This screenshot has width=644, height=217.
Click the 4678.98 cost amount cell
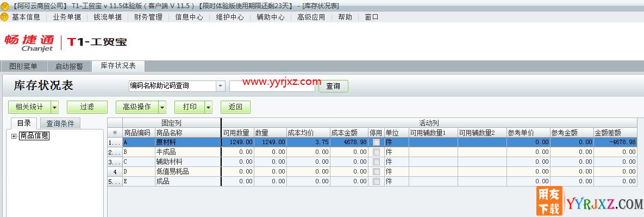tap(349, 142)
